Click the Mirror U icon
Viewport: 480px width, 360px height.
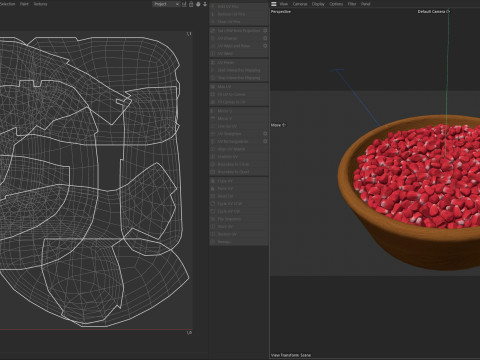coord(213,111)
